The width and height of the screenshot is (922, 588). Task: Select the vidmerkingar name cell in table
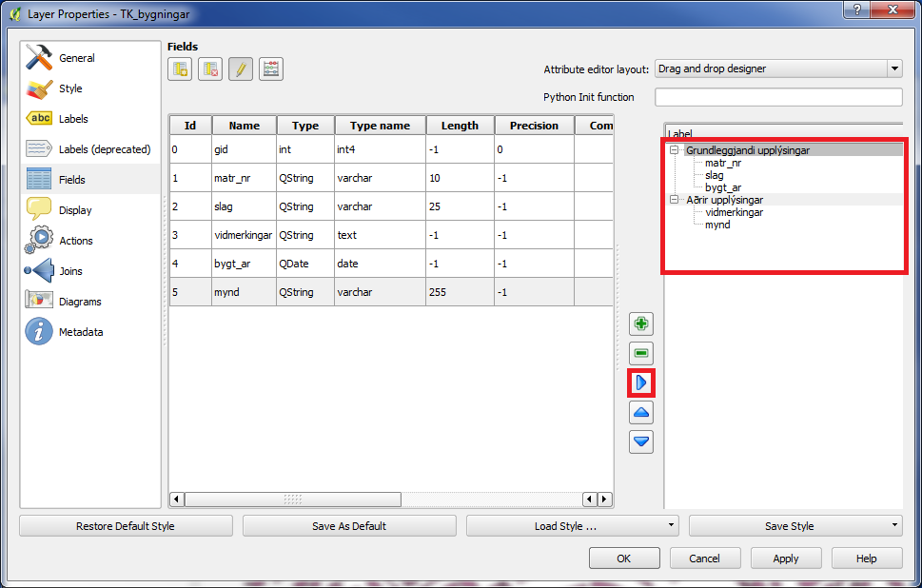244,235
